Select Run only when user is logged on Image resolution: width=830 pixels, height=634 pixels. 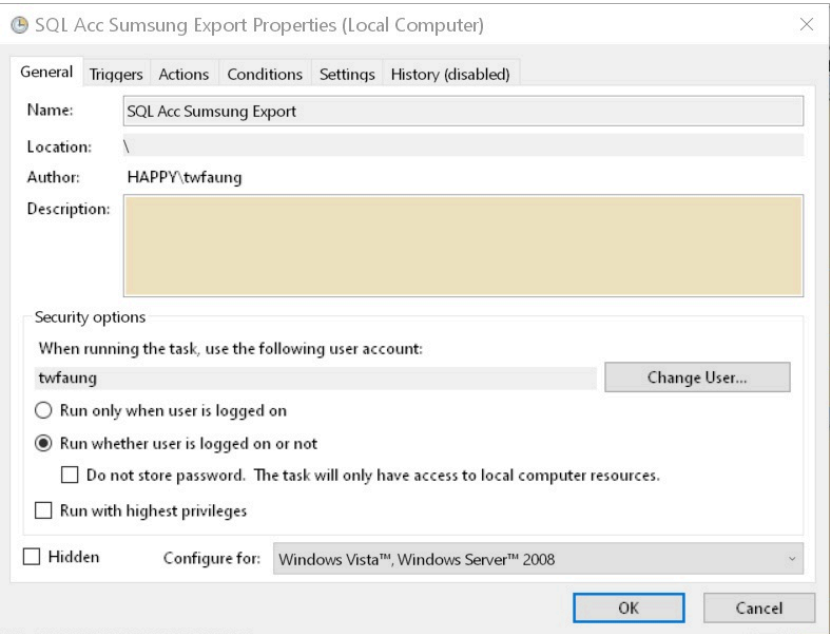coord(44,411)
